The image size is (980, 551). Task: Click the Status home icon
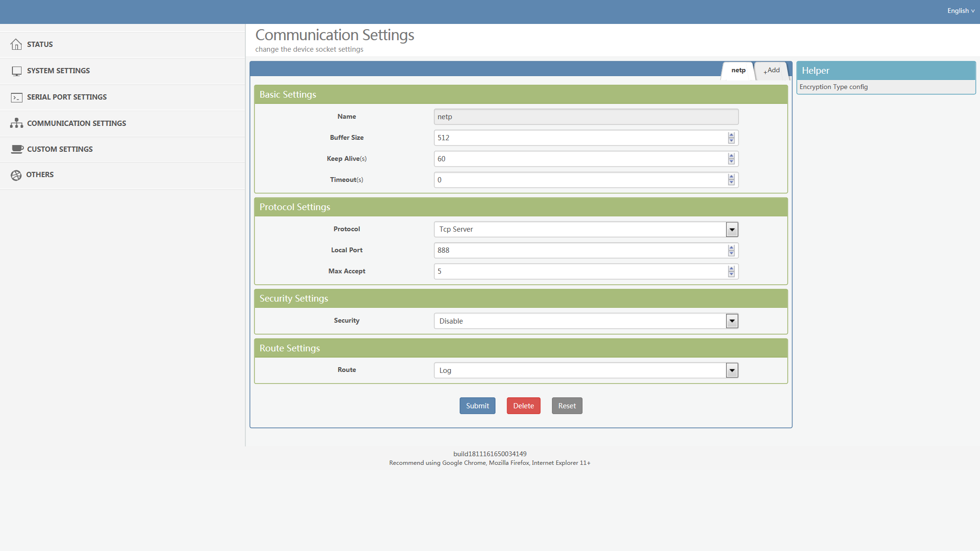(x=16, y=45)
